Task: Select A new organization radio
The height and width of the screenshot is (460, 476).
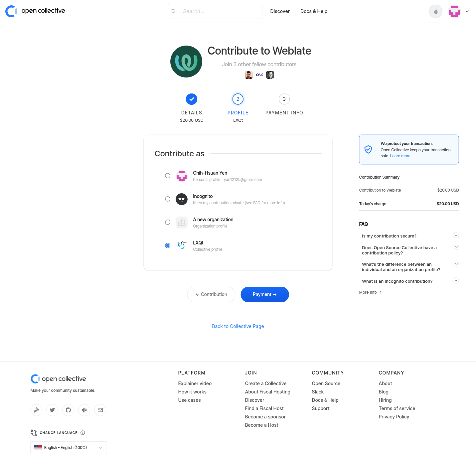Action: point(168,222)
